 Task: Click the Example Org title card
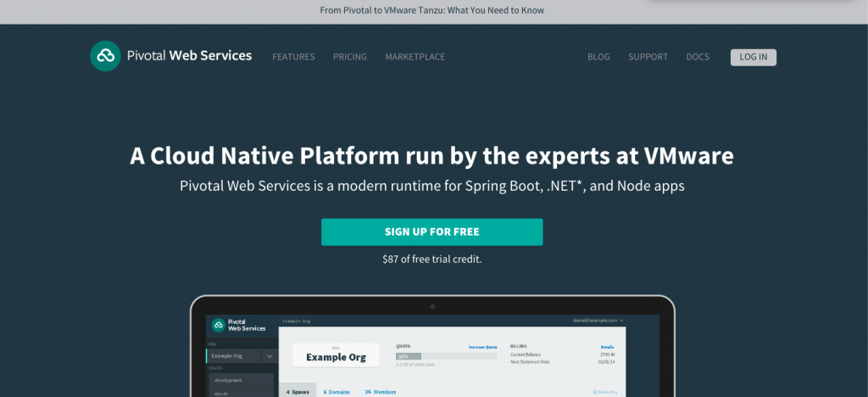336,355
